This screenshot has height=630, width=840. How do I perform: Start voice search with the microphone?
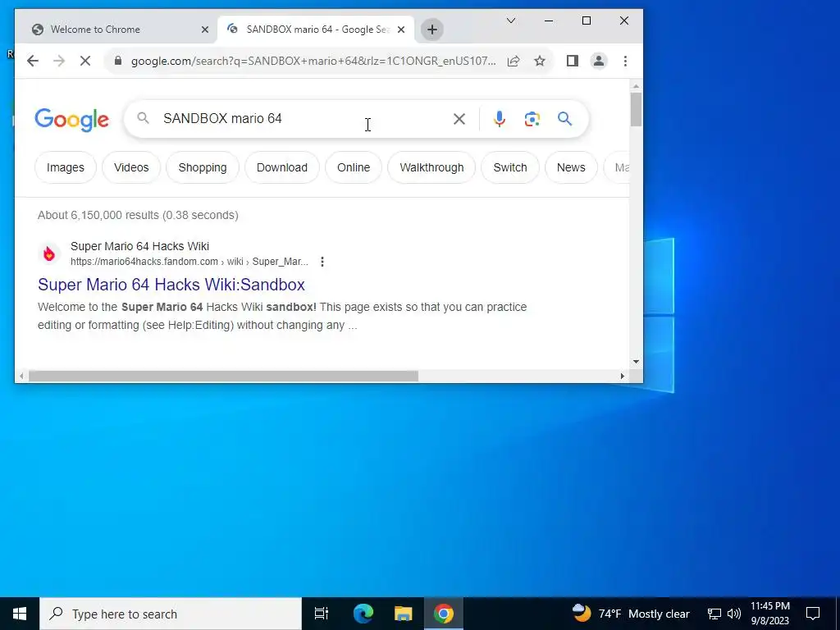500,119
